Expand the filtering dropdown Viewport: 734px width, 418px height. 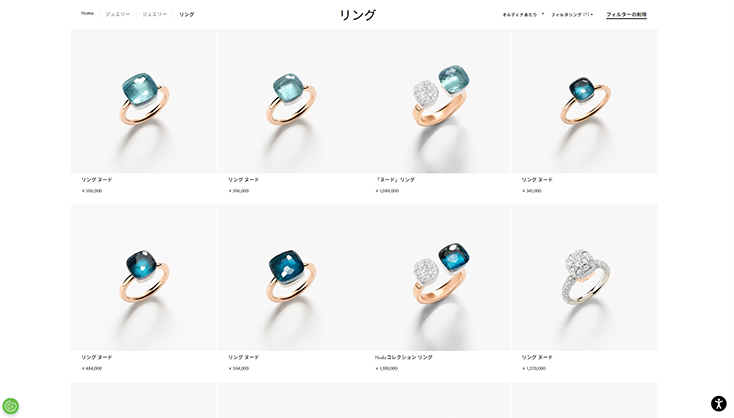pyautogui.click(x=572, y=15)
